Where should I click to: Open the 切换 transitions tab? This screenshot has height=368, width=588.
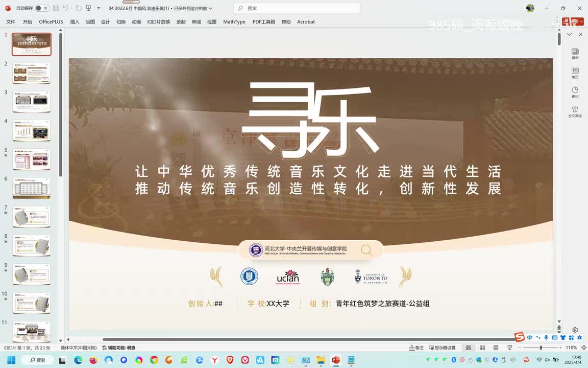click(121, 22)
